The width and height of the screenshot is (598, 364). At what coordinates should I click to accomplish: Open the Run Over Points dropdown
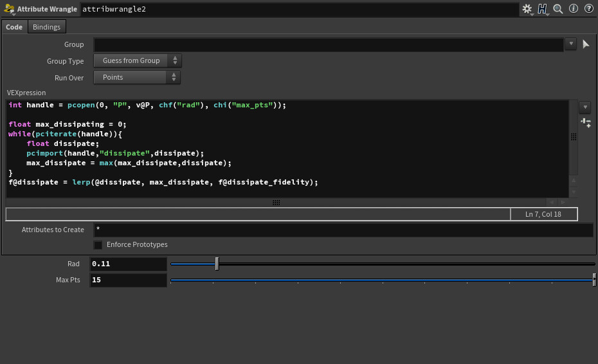137,77
